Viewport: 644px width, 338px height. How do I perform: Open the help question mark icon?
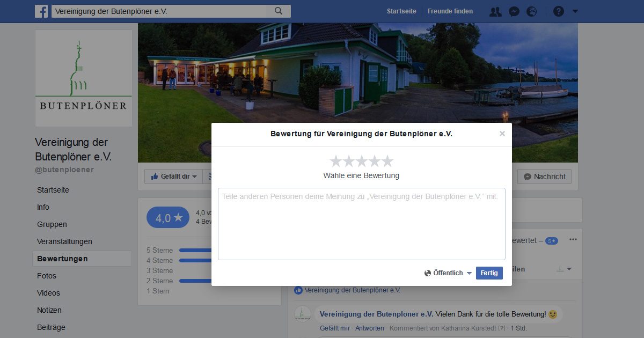(x=559, y=11)
